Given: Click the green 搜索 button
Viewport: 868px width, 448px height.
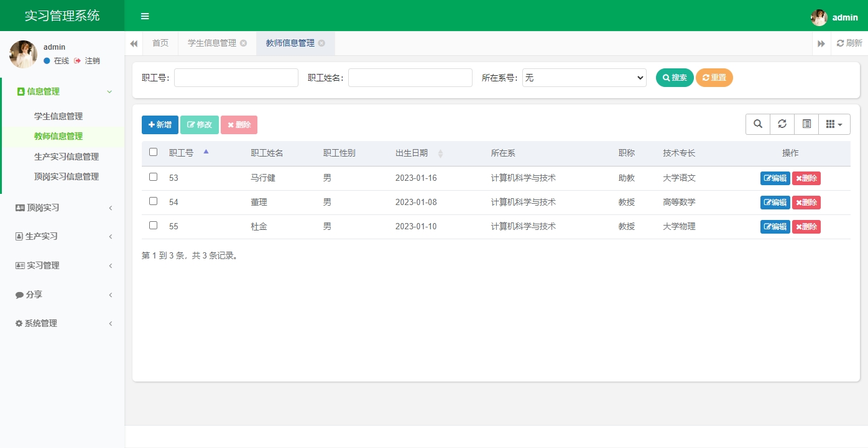Looking at the screenshot, I should point(675,78).
